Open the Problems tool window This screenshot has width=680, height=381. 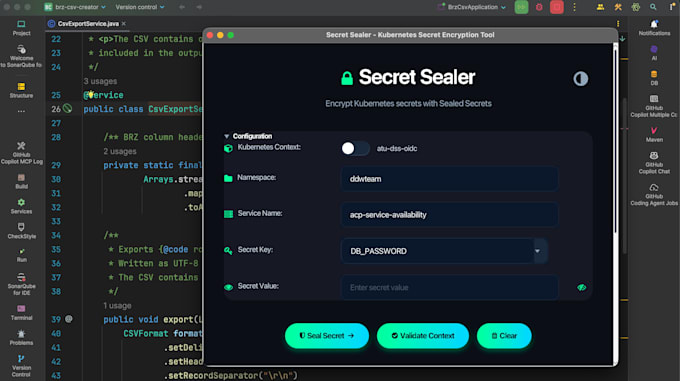(x=21, y=338)
